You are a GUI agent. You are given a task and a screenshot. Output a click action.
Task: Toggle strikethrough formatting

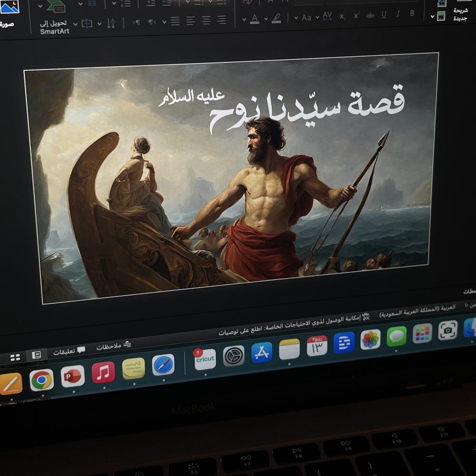click(370, 16)
